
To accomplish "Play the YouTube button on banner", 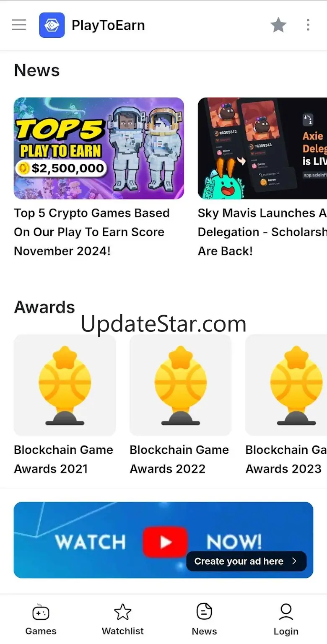I will click(x=165, y=542).
